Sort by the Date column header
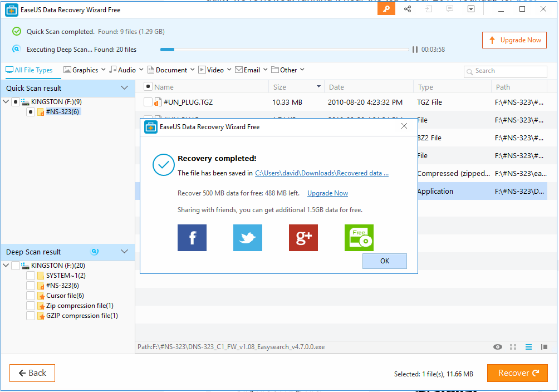Screen dimensions: 559x392 click(369, 87)
